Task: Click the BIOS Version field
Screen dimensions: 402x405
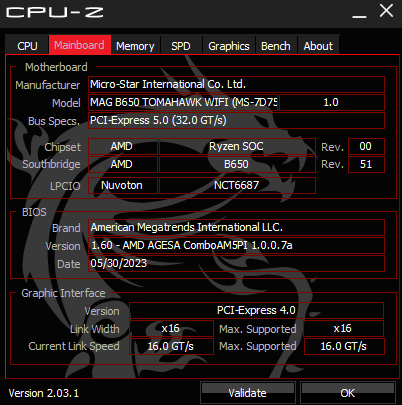Action: pos(236,245)
